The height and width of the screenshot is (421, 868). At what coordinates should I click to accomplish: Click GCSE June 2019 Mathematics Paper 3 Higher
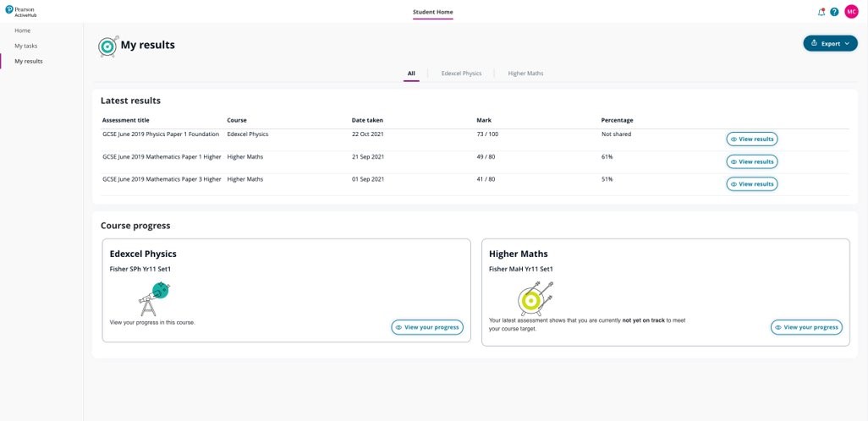click(162, 179)
